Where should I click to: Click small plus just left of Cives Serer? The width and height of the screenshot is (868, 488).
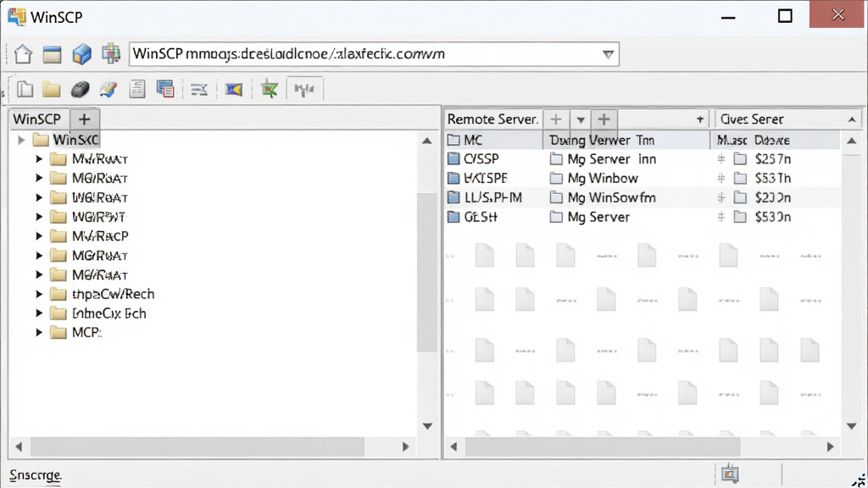700,119
